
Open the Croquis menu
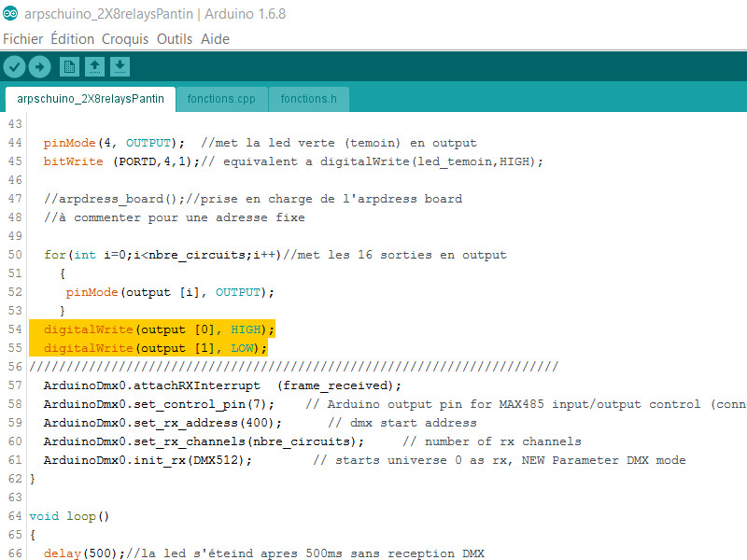(125, 39)
